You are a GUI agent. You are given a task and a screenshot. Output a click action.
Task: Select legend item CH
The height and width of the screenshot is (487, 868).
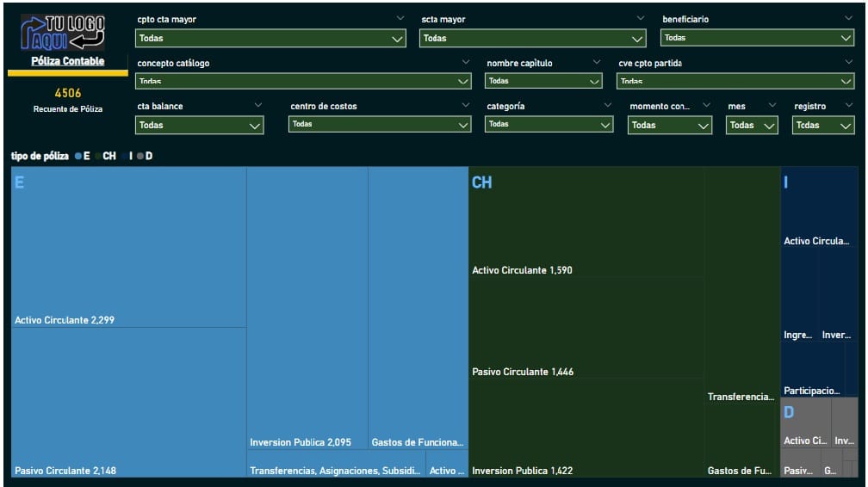point(106,156)
